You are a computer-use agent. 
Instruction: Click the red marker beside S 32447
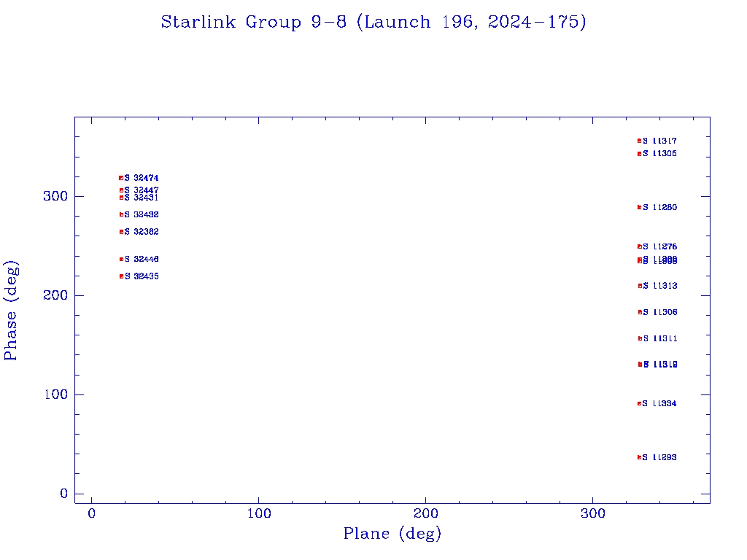pyautogui.click(x=122, y=190)
